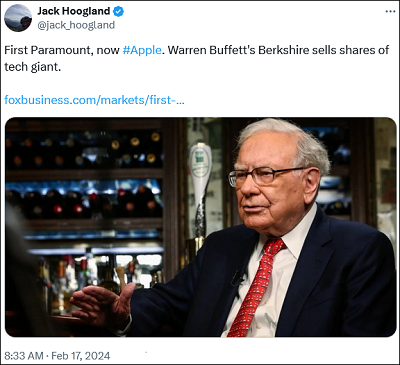Click the Feb 17, 2024 date
400x365 pixels.
[81, 356]
